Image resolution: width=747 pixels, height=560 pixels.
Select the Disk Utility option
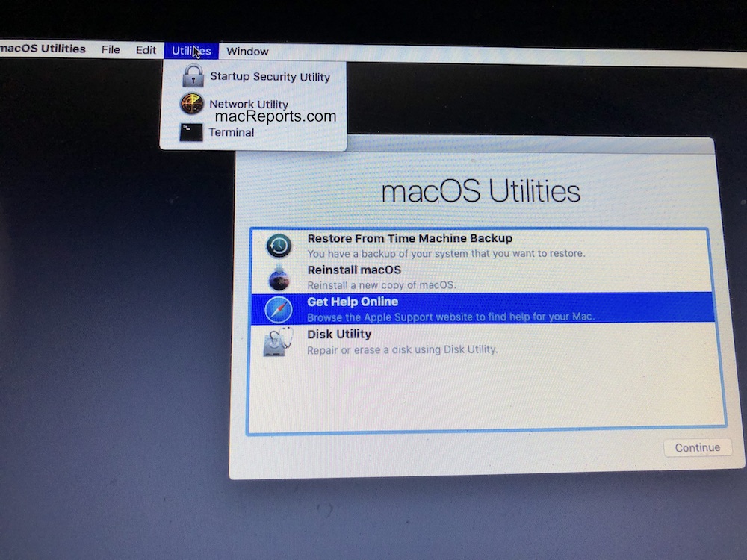pos(482,341)
